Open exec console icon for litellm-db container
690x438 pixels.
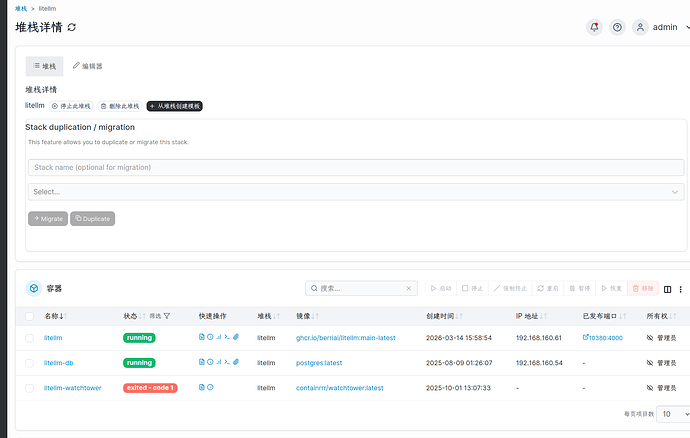click(227, 362)
